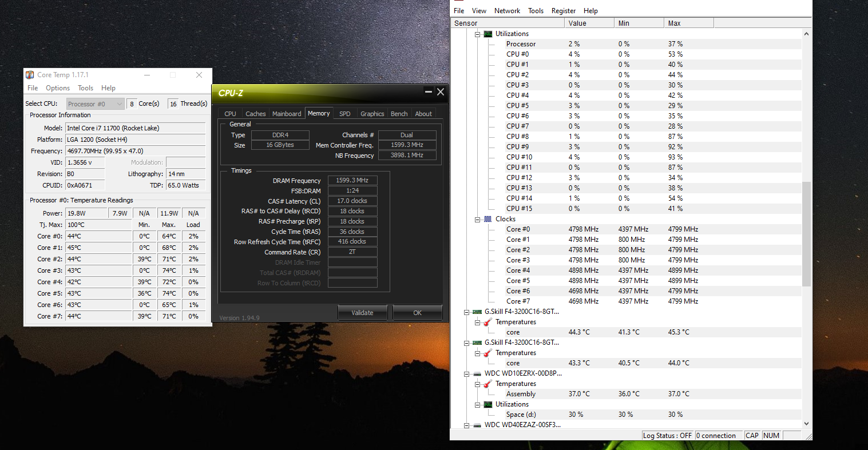Screen dimensions: 868x450
Task: Click the OK button in CPU-Z
Action: pyautogui.click(x=417, y=313)
